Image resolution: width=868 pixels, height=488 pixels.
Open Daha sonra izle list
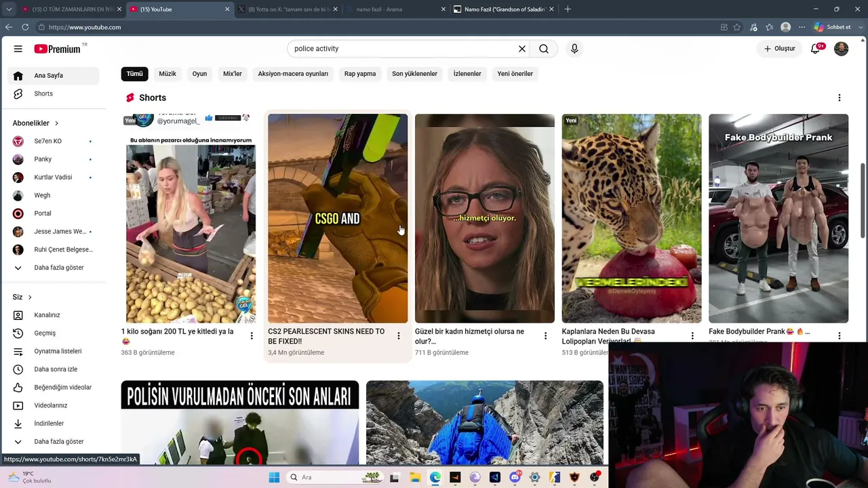53,369
